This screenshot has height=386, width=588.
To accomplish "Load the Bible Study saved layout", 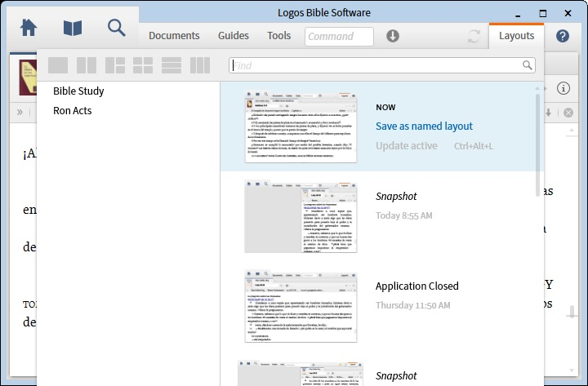I will tap(78, 91).
